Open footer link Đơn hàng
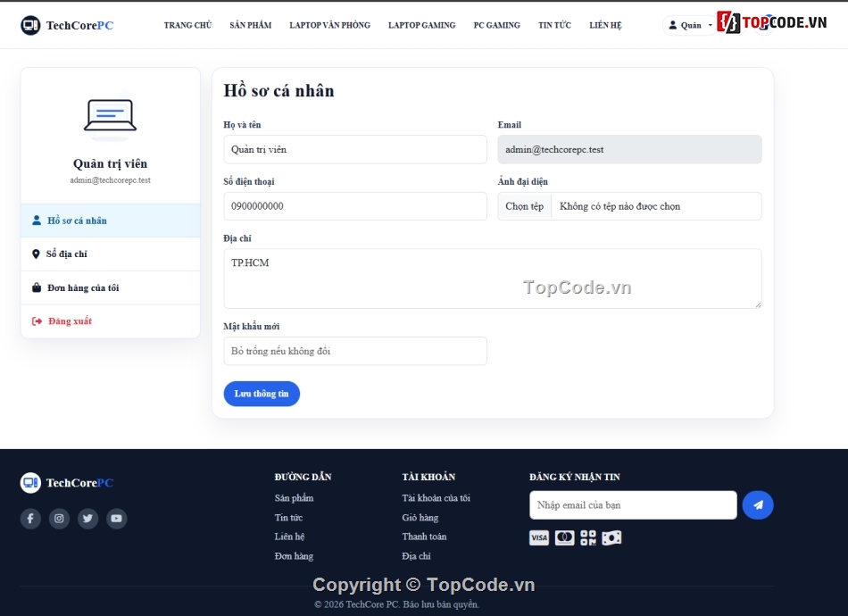This screenshot has width=848, height=616. coord(294,556)
